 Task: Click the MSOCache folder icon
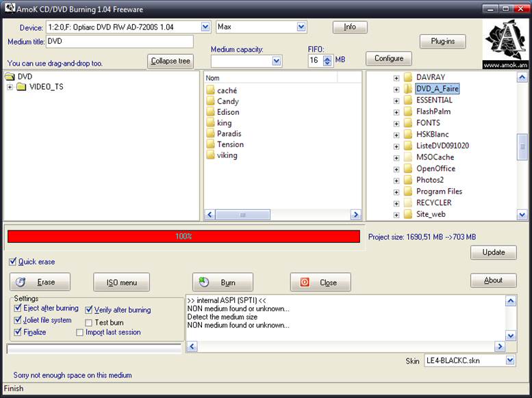[408, 157]
